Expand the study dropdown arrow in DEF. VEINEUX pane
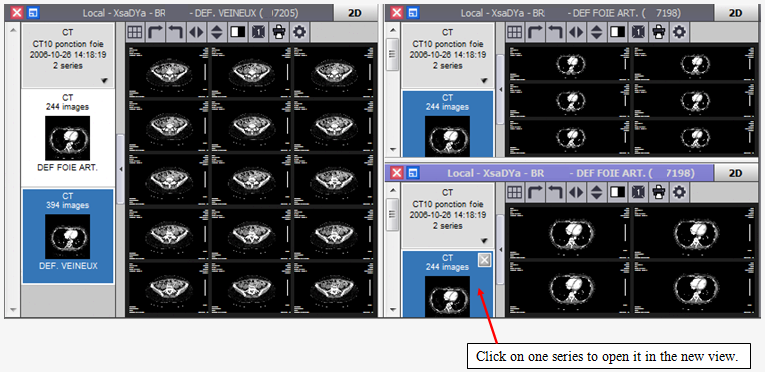Screen dimensions: 765x372 point(104,81)
